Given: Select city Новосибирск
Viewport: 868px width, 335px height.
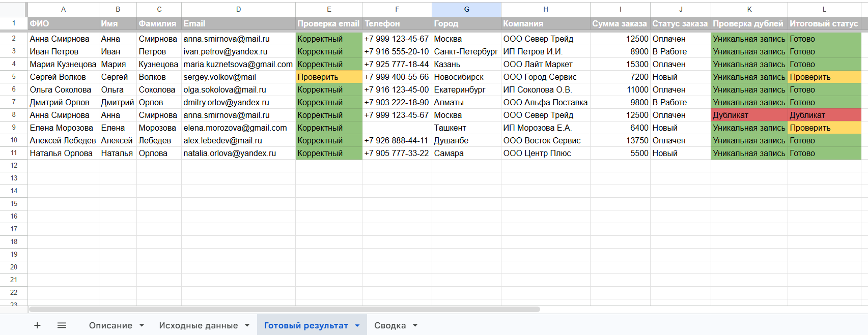Looking at the screenshot, I should [x=466, y=77].
